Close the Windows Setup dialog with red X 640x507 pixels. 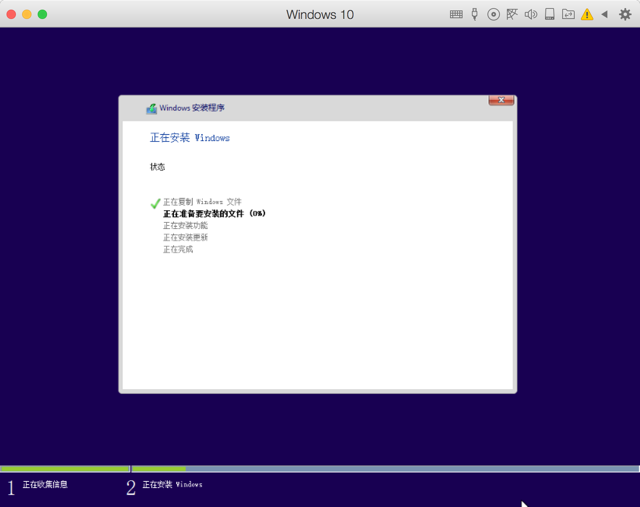pos(501,100)
